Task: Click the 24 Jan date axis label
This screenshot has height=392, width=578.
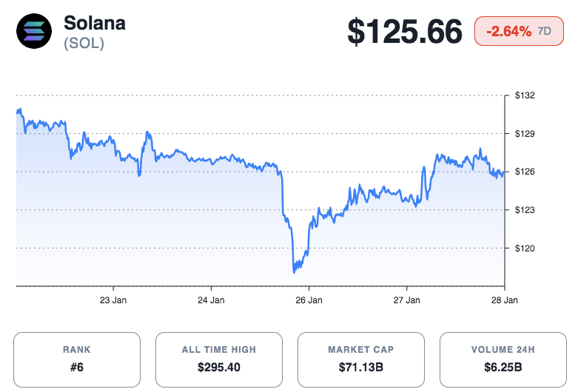Action: pos(211,300)
